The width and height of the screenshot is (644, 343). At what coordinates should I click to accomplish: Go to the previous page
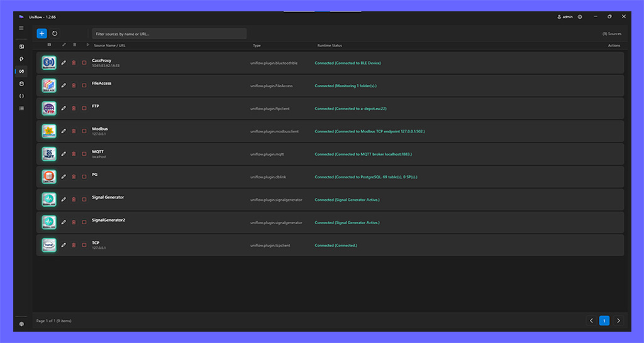(591, 321)
